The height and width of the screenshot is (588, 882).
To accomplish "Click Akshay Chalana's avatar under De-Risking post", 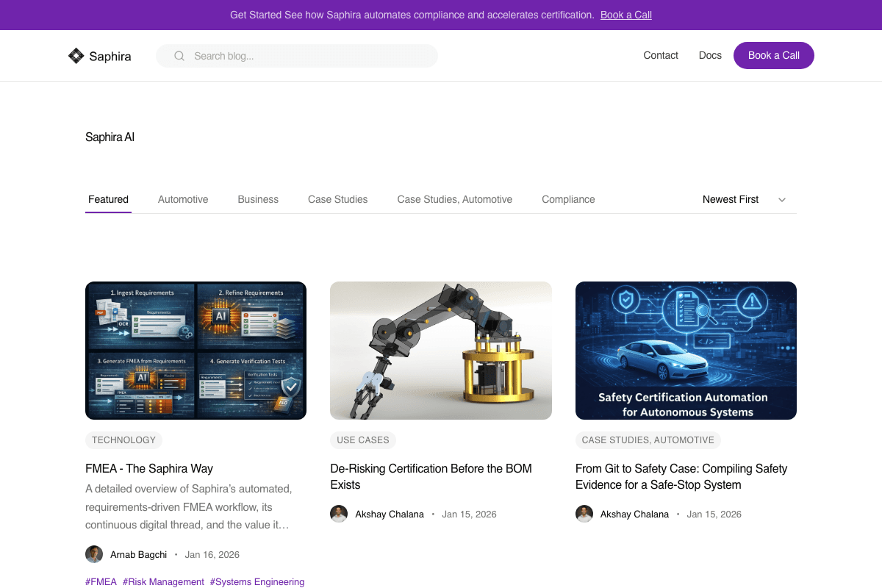I will (339, 514).
